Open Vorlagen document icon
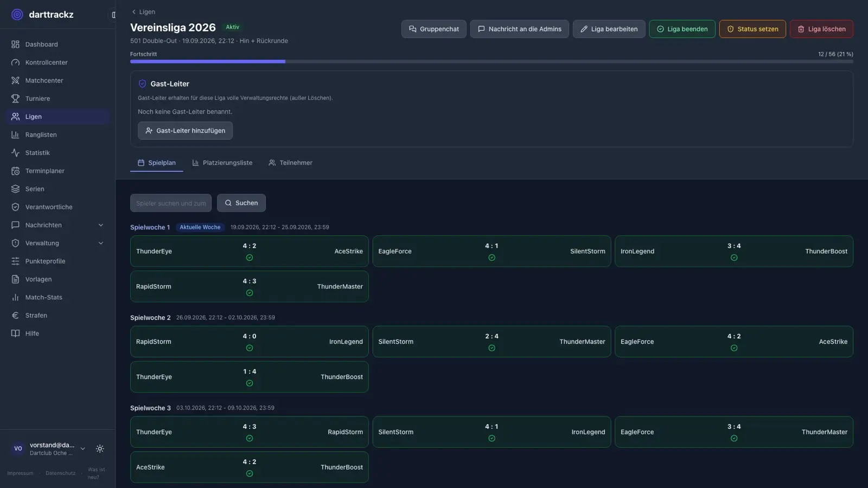The image size is (868, 488). pos(15,279)
